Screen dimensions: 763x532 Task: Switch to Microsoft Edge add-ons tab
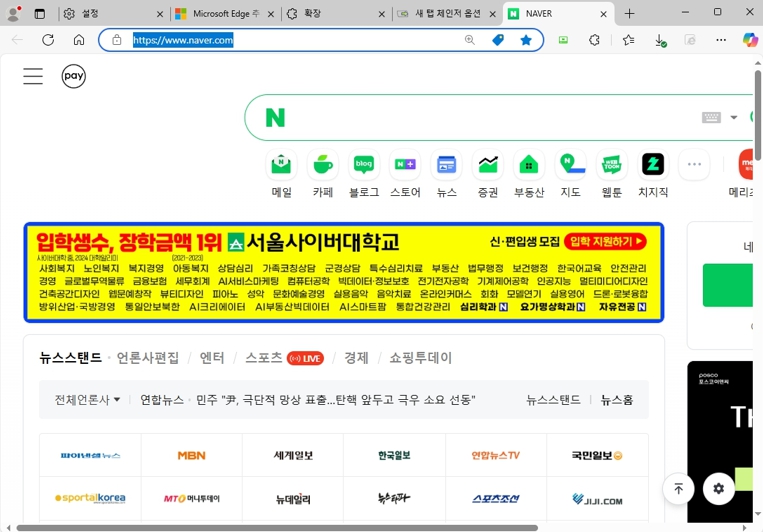225,14
